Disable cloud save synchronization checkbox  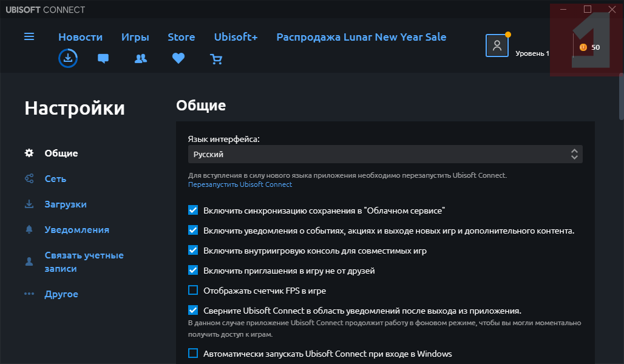[x=193, y=210]
